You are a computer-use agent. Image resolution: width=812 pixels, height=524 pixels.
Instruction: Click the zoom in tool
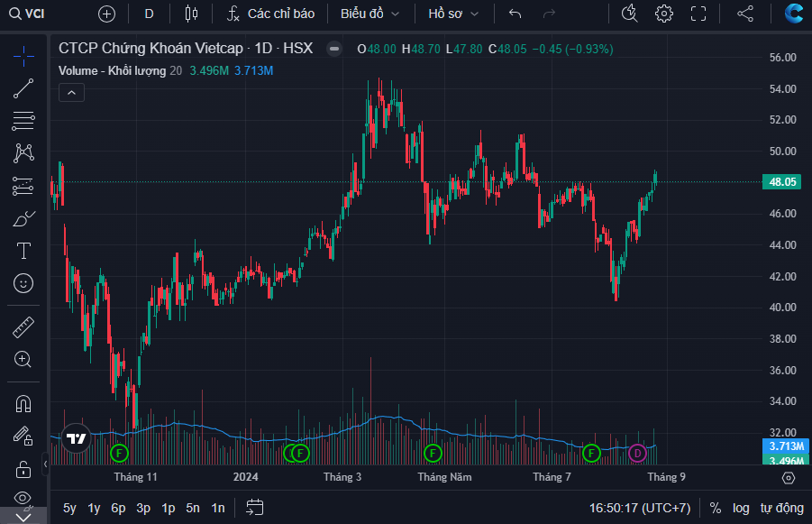pos(24,359)
